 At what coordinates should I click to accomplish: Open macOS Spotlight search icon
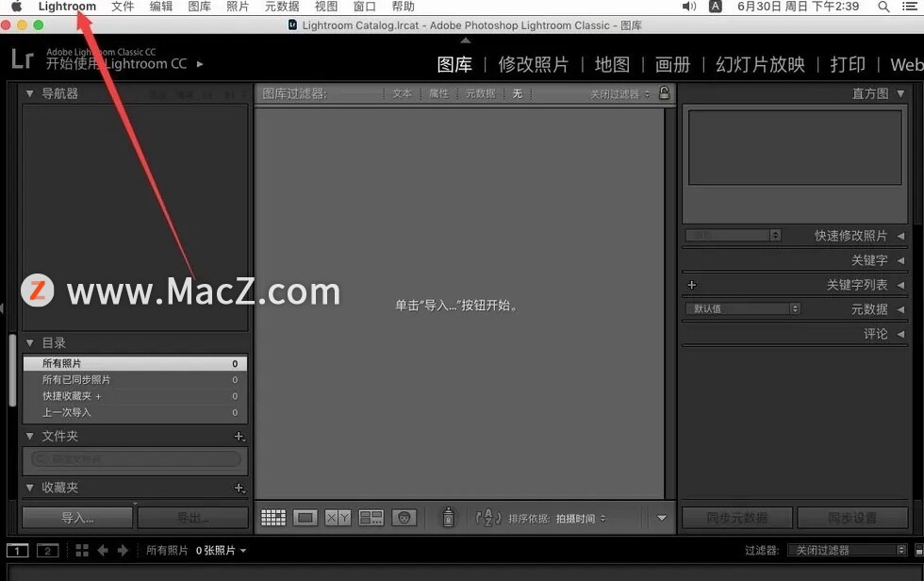tap(883, 7)
